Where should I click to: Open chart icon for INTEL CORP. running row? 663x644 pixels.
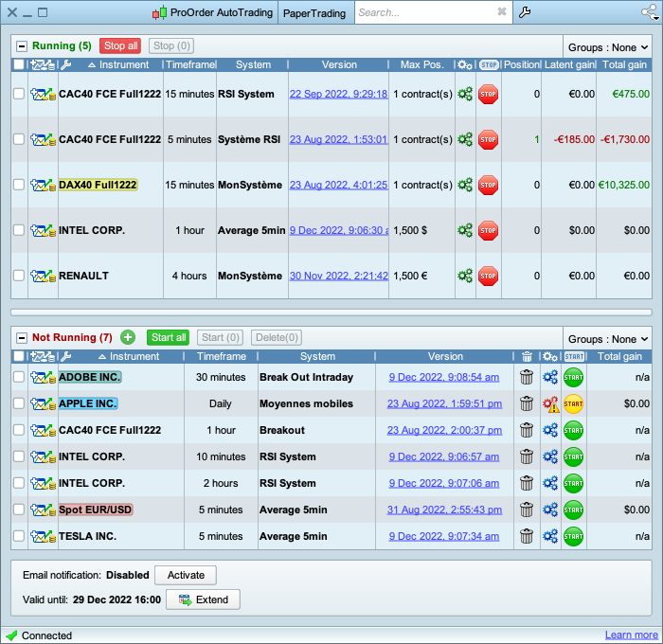pos(43,230)
